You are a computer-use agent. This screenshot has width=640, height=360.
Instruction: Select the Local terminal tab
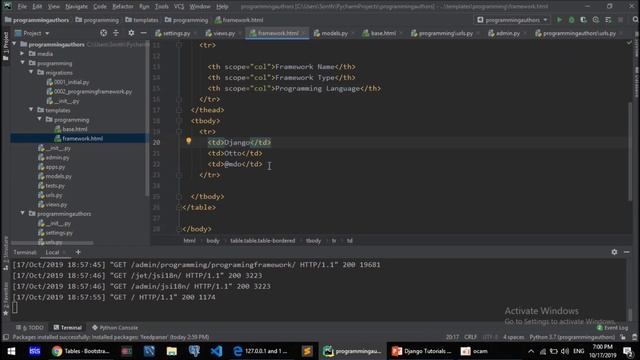(52, 252)
